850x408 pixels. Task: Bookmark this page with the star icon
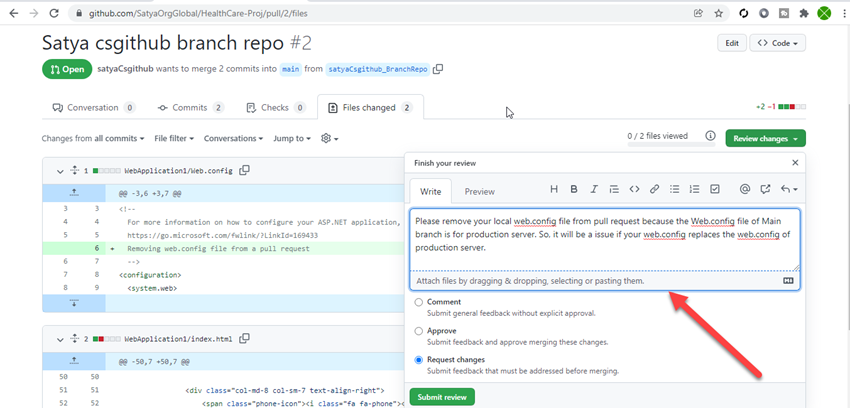tap(718, 14)
